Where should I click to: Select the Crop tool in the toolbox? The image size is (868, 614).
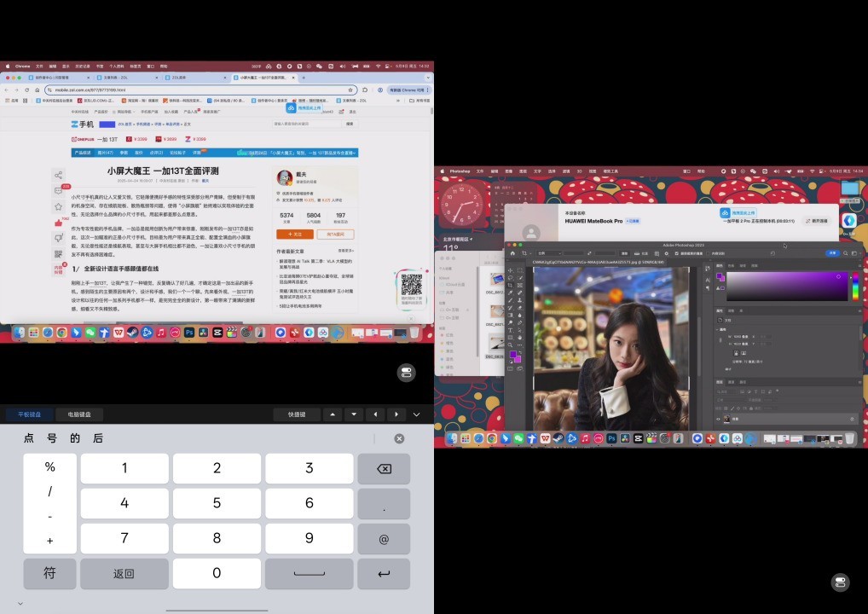point(511,285)
